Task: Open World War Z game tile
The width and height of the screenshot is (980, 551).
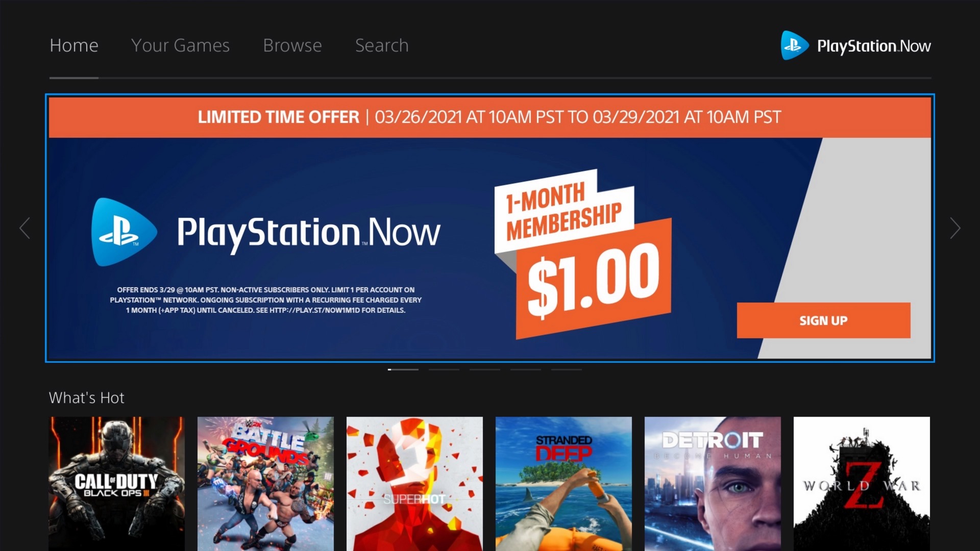Action: tap(862, 484)
